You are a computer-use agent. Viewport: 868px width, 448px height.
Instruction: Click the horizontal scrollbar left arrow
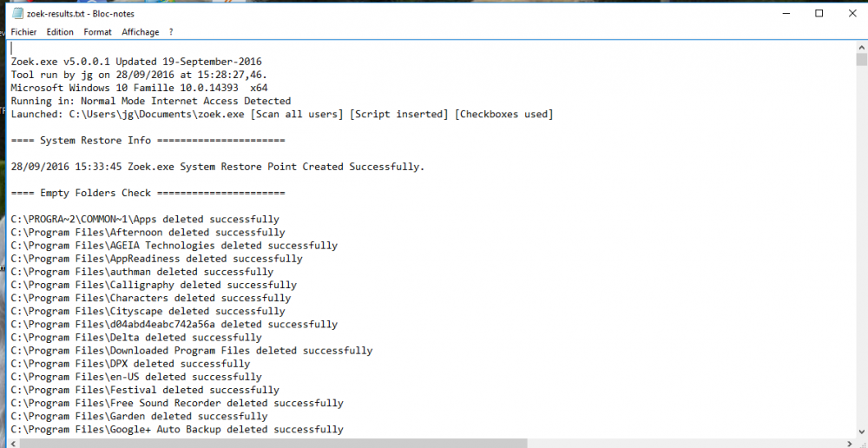point(14,443)
